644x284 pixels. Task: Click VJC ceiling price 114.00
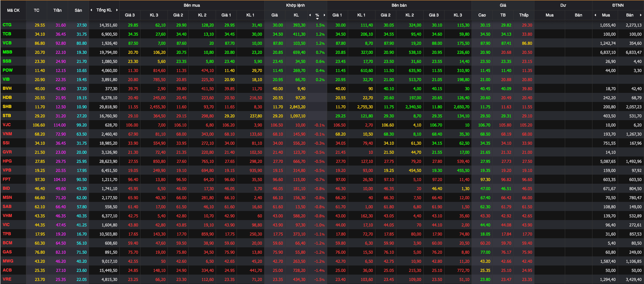pos(60,125)
